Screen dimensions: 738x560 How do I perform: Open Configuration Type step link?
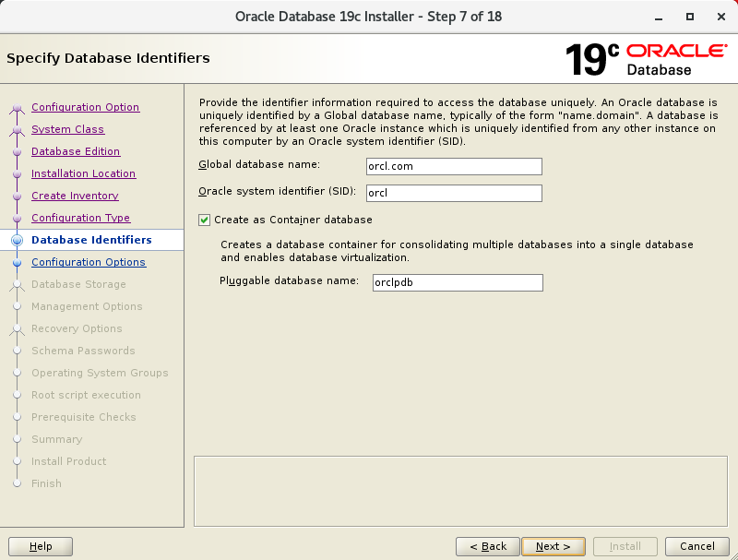tap(81, 218)
